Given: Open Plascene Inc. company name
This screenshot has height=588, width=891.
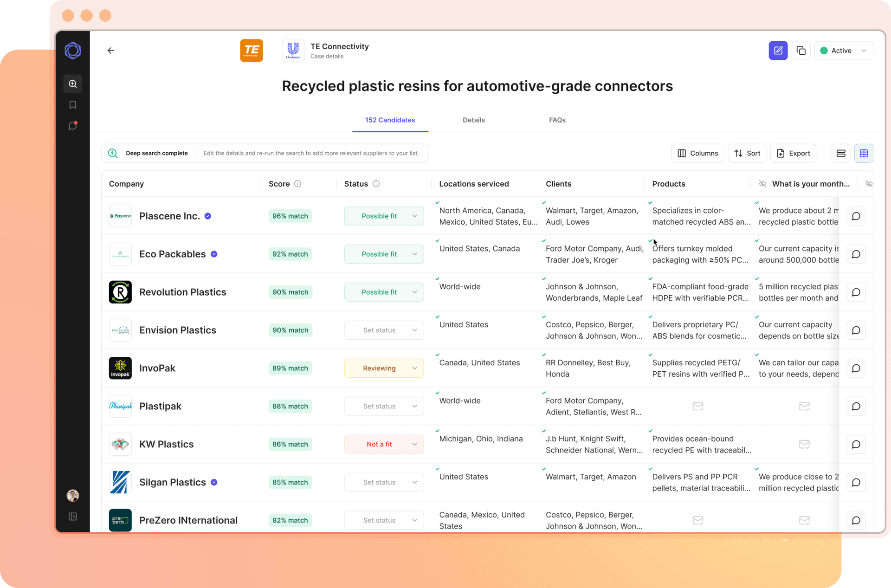Looking at the screenshot, I should [169, 216].
